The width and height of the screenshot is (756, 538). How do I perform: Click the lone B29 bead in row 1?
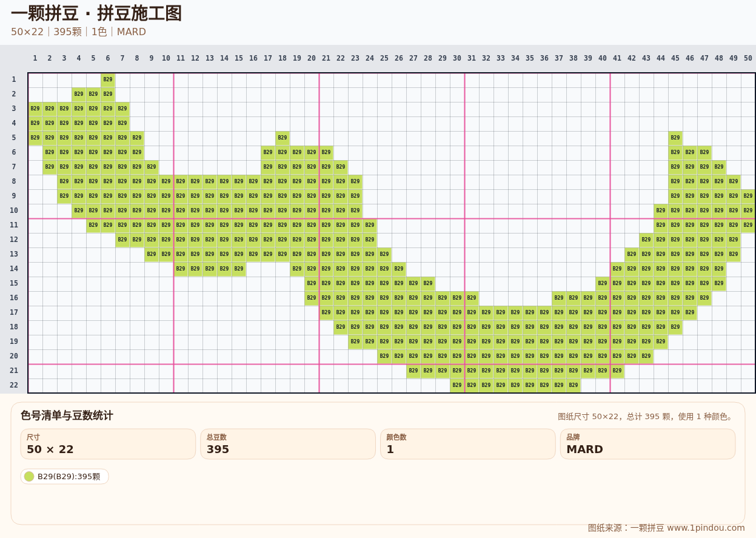tap(108, 80)
